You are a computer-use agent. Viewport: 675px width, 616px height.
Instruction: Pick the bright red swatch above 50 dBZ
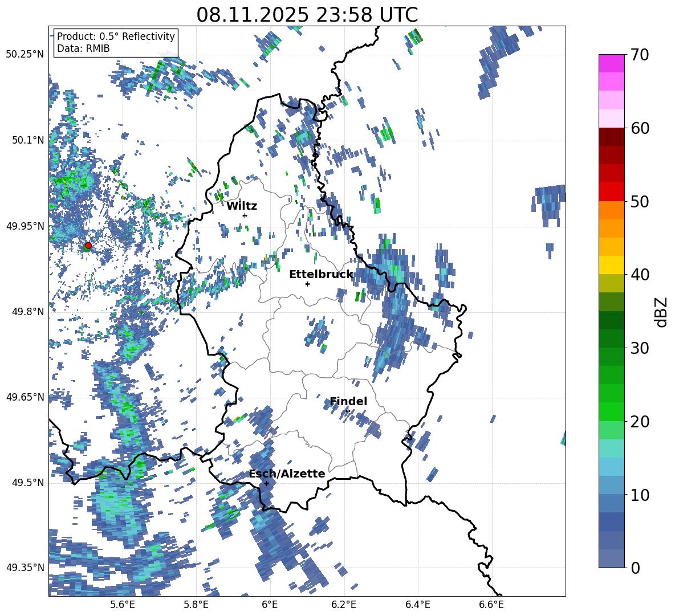(611, 191)
